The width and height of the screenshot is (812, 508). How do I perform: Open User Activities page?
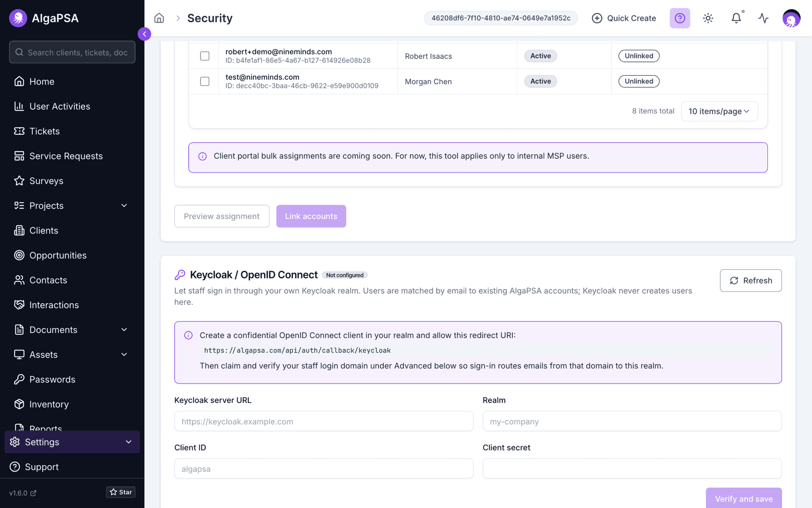72,106
